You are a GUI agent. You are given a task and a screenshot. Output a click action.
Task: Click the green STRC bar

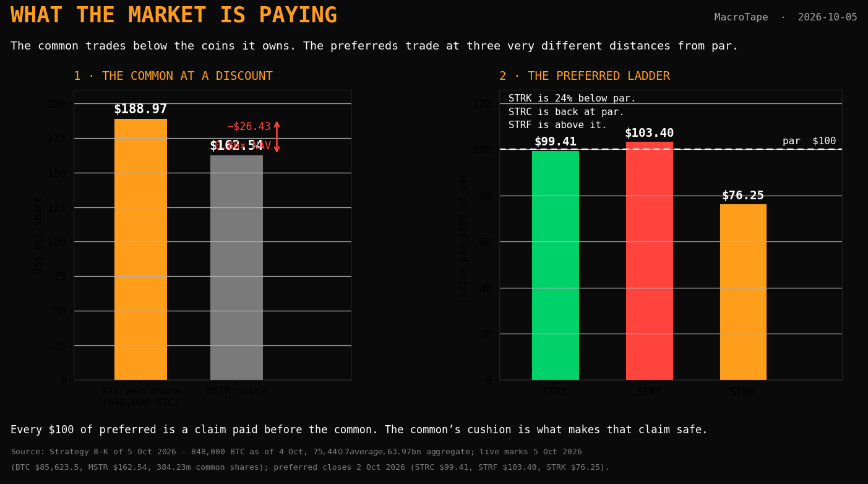coord(556,266)
